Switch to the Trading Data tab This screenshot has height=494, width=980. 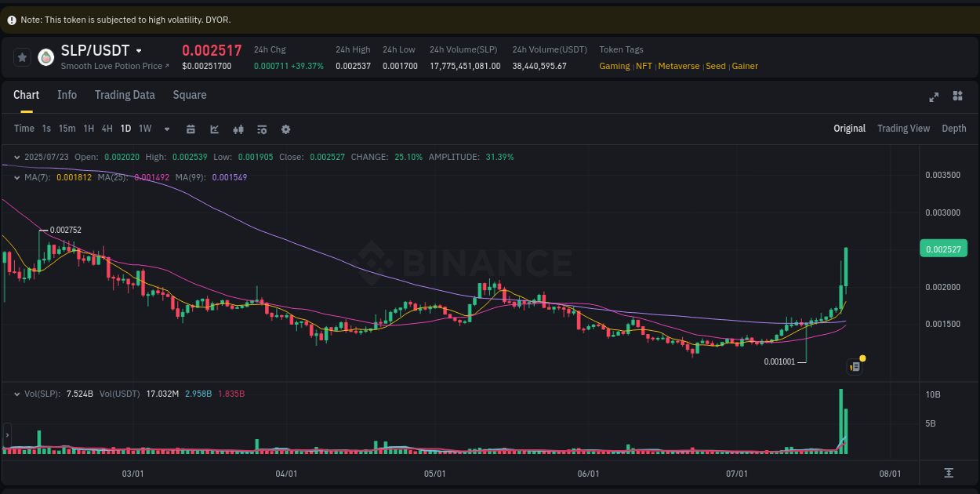pyautogui.click(x=125, y=95)
